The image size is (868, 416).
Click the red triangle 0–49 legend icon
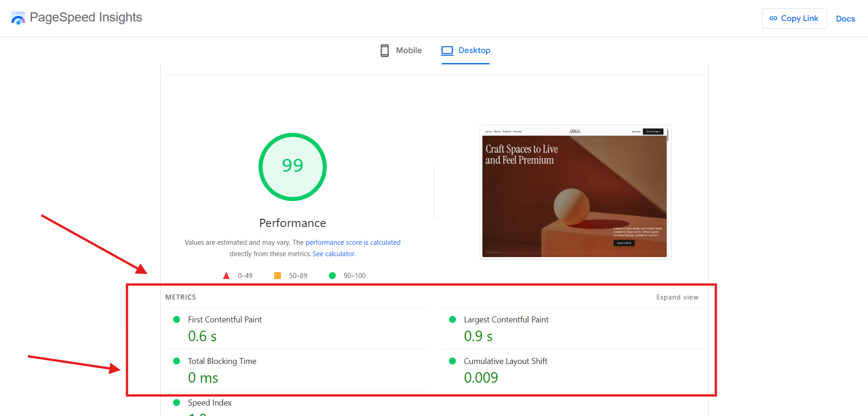226,276
